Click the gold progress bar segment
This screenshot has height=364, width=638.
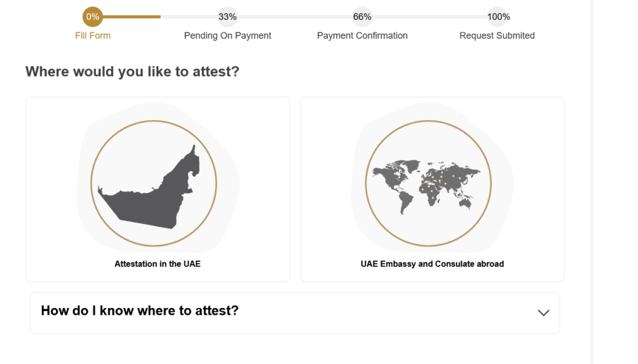tap(131, 17)
